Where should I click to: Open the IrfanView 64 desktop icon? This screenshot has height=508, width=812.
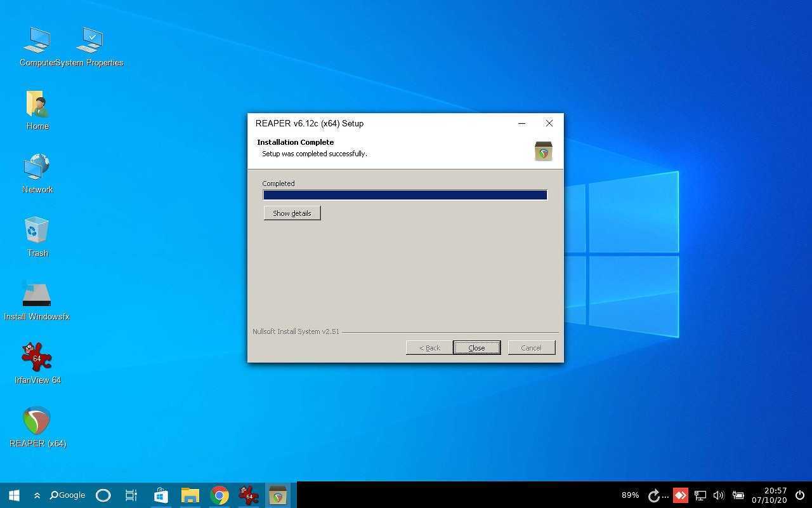click(x=37, y=358)
